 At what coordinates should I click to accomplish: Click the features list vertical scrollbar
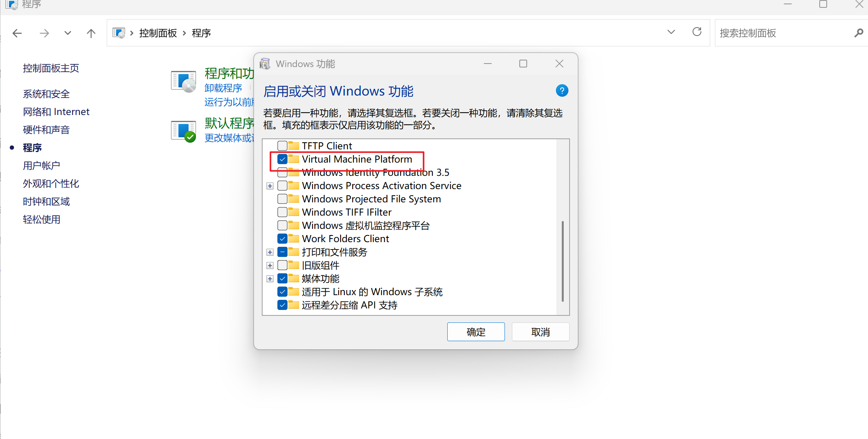click(563, 262)
